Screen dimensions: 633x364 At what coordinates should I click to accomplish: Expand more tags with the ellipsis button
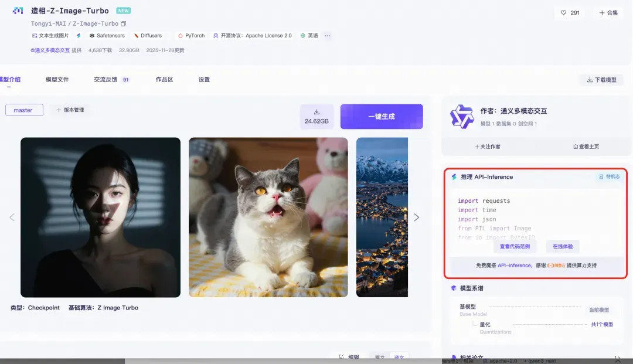[x=328, y=36]
